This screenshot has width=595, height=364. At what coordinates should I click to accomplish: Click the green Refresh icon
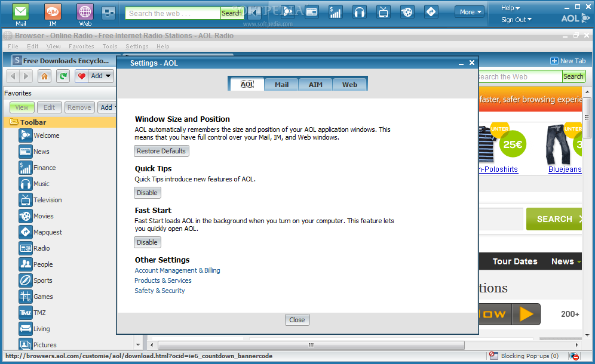63,76
